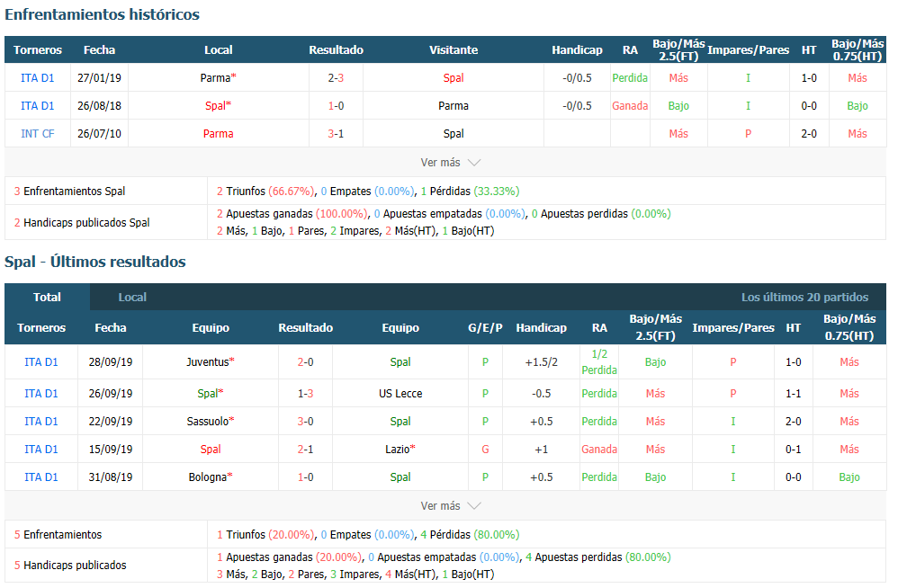Click '5 Enfrentamientos' summary label
The image size is (898, 588).
click(x=58, y=535)
